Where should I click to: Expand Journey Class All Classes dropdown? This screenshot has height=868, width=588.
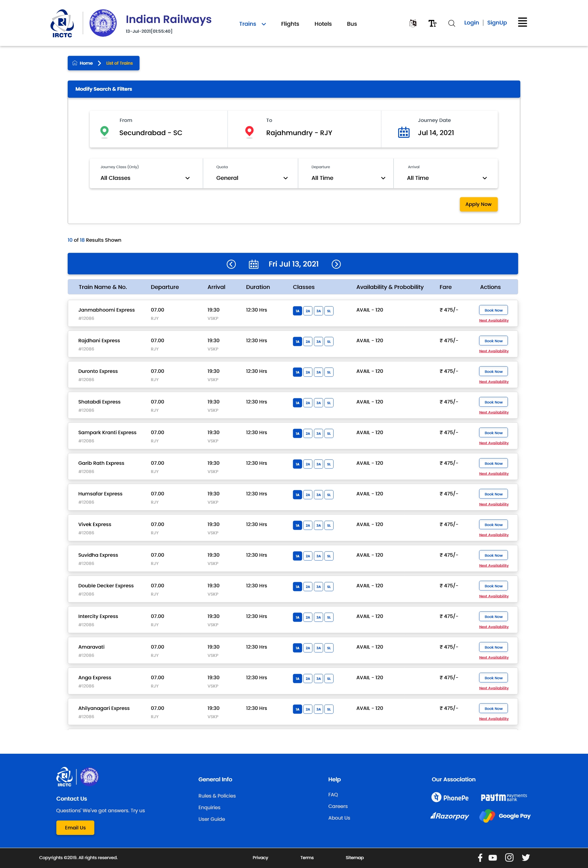pos(145,178)
